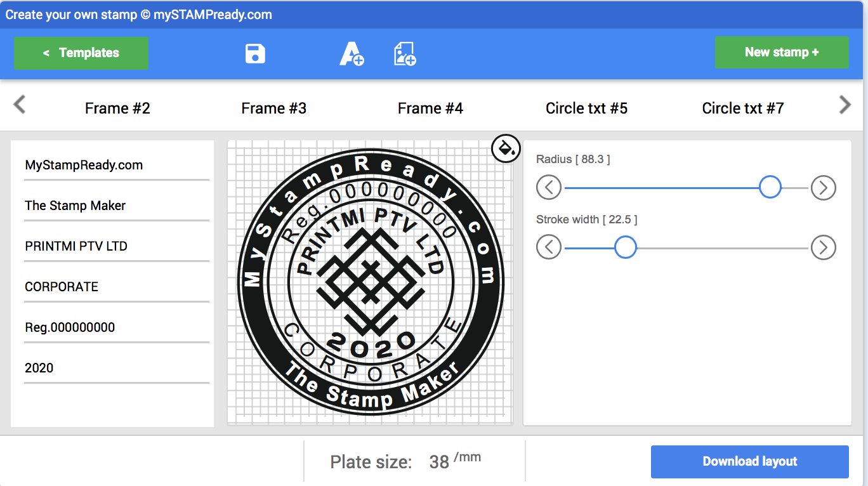Image resolution: width=868 pixels, height=486 pixels.
Task: Click the save floppy disk icon
Action: (x=255, y=53)
